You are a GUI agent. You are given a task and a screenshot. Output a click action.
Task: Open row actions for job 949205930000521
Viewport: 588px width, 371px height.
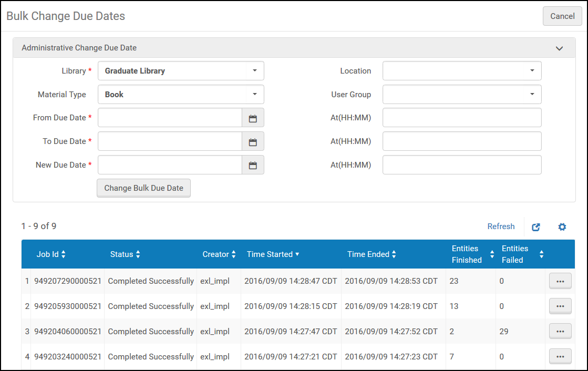(x=560, y=306)
